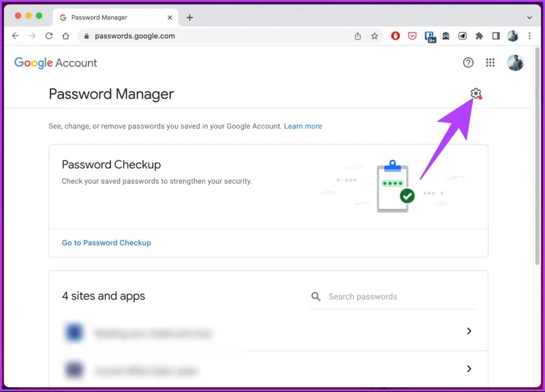Screen dimensions: 545x392
Task: Open the red Opera-style extension icon
Action: (395, 36)
